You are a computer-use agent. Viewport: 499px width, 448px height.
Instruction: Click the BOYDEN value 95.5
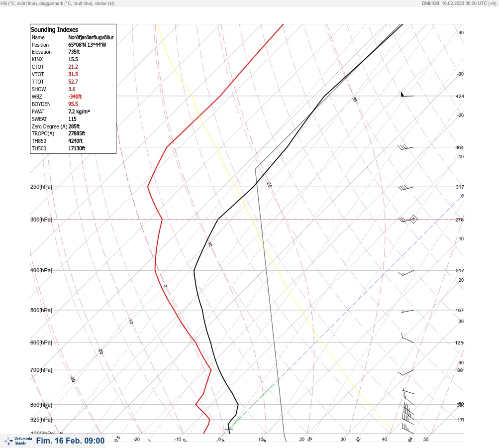coord(73,104)
